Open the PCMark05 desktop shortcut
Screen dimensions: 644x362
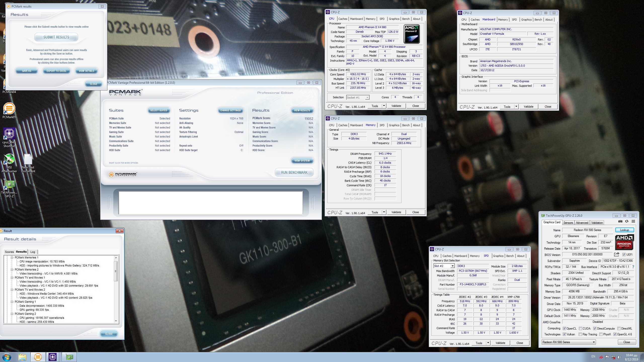tap(9, 111)
